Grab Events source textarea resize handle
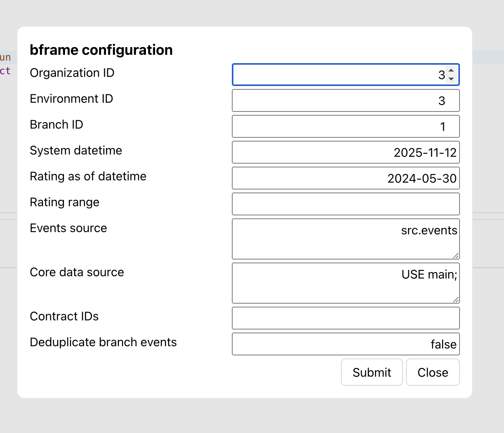The height and width of the screenshot is (433, 504). click(456, 256)
